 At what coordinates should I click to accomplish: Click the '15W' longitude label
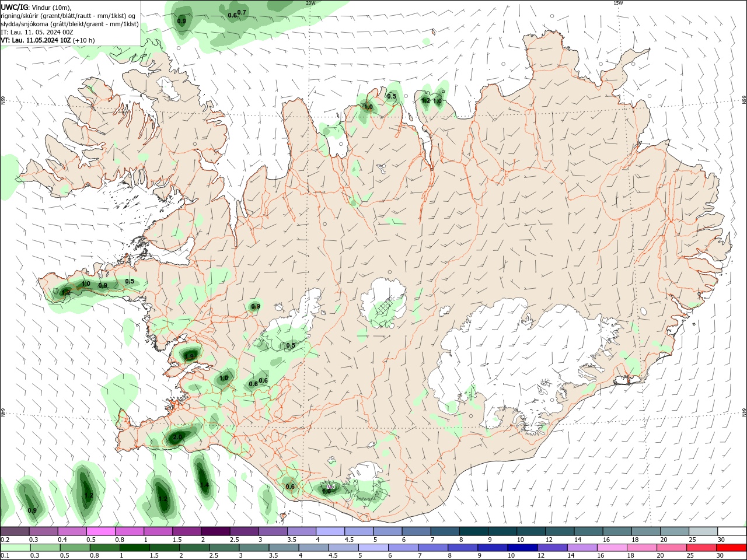(x=618, y=3)
